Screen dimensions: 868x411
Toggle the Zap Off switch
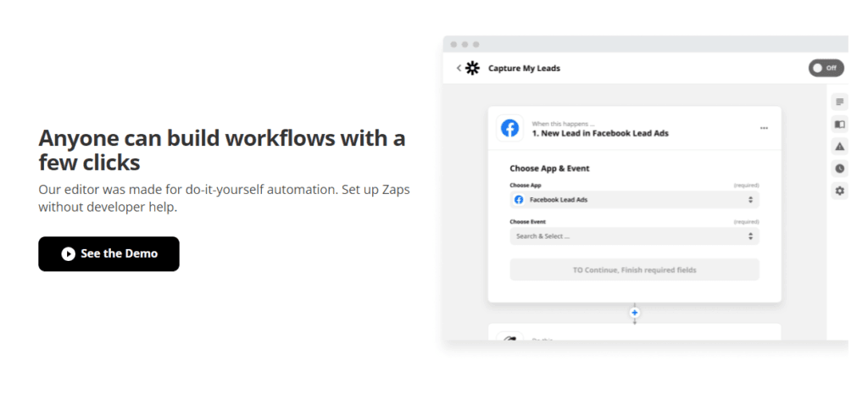(x=826, y=68)
